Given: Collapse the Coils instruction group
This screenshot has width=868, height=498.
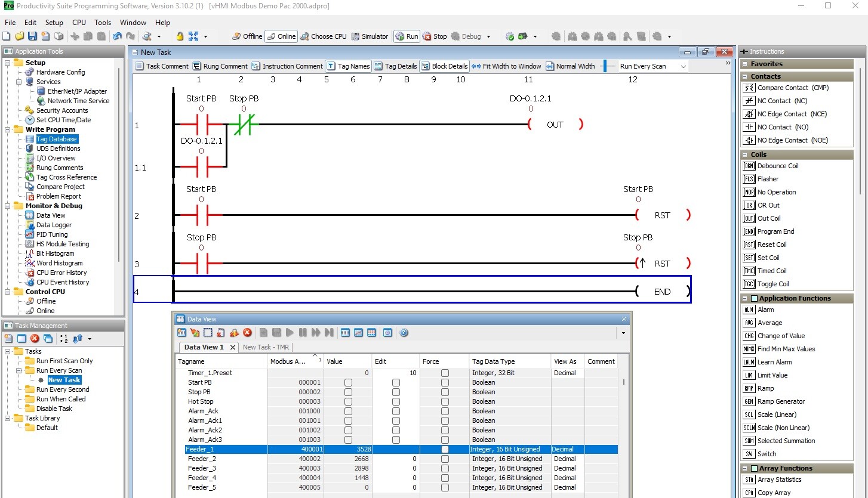Looking at the screenshot, I should pos(746,154).
